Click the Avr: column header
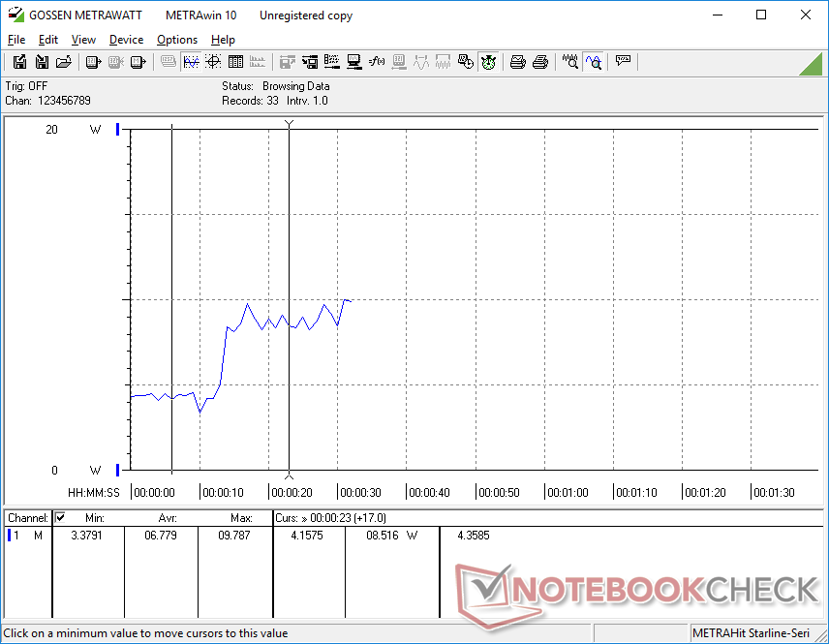This screenshot has width=829, height=644. coord(168,518)
